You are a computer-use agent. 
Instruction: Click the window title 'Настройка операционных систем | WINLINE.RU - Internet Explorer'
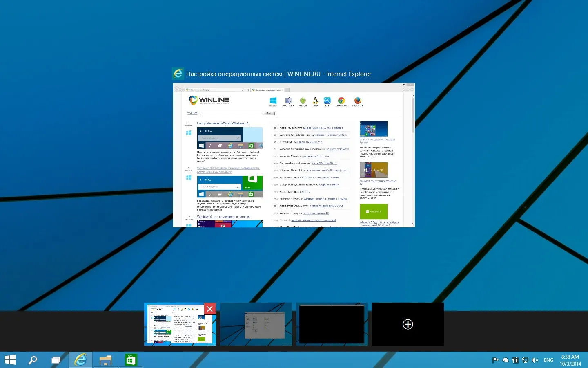click(x=278, y=74)
